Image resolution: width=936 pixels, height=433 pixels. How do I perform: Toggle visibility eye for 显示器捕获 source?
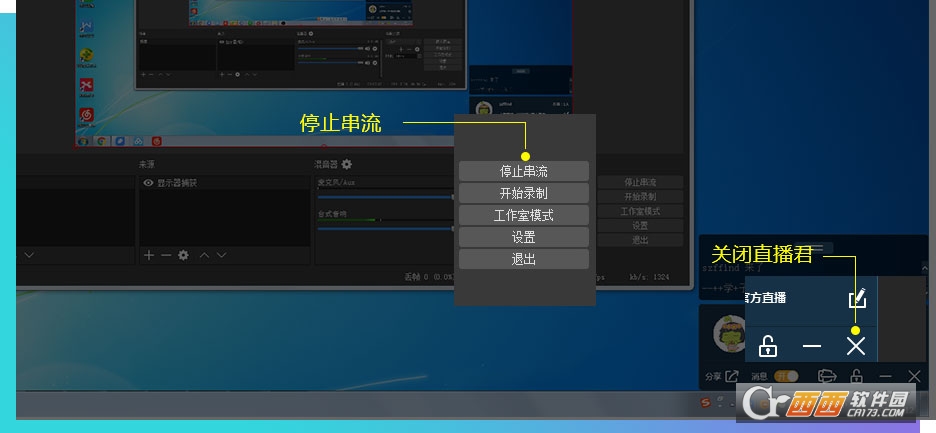[x=148, y=183]
